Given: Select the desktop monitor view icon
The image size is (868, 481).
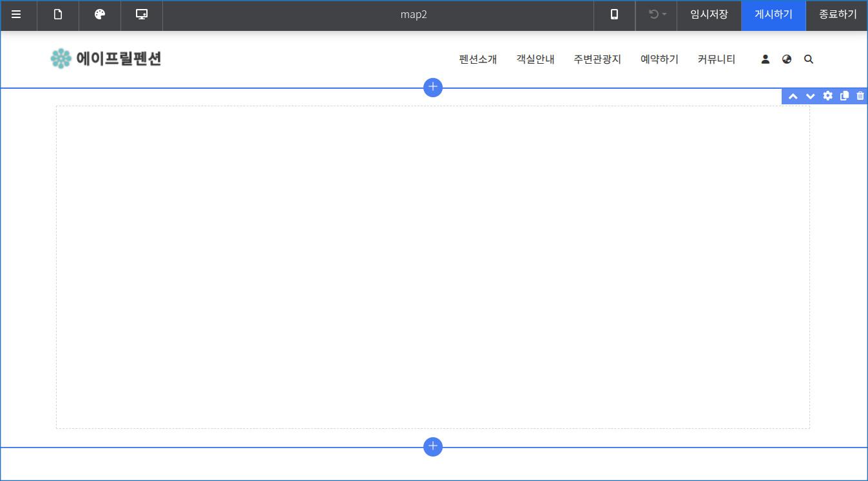Looking at the screenshot, I should pos(142,15).
